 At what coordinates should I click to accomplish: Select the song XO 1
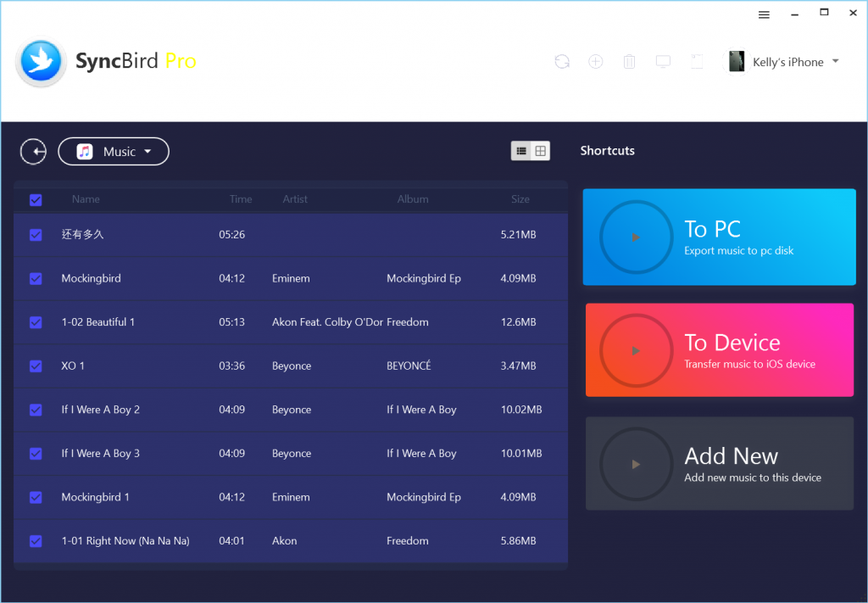tap(73, 366)
